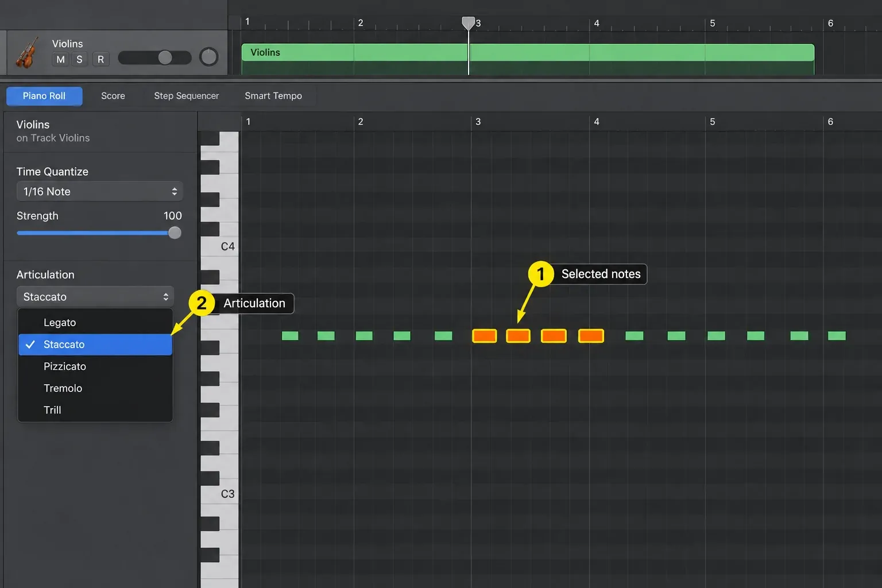Click the third orange selected note

click(x=554, y=336)
